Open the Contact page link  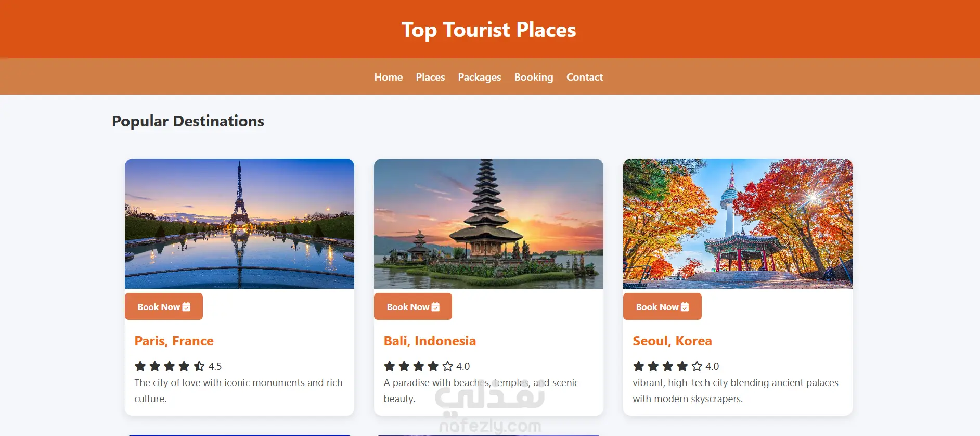(585, 77)
